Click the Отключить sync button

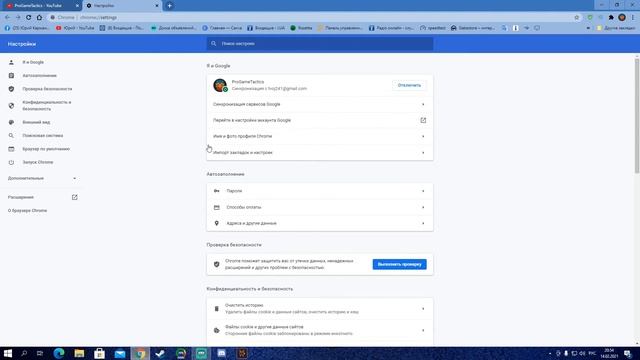click(x=409, y=85)
